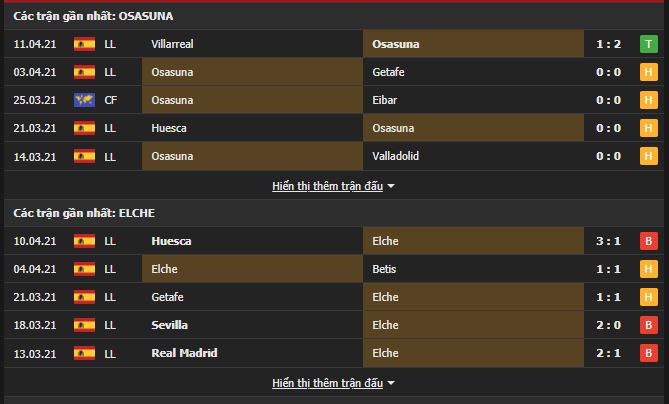Expand more Osasuna matches via dropdown arrow
Screen dimensions: 669x404
(x=391, y=187)
